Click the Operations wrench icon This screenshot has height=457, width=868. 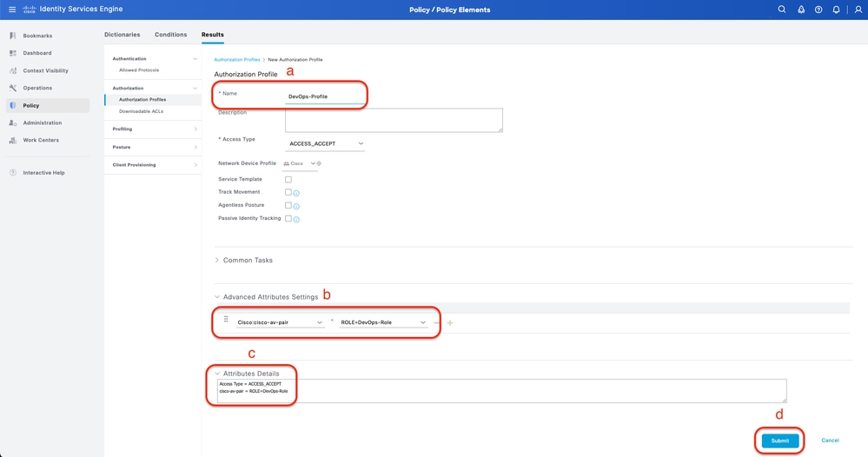pyautogui.click(x=13, y=88)
